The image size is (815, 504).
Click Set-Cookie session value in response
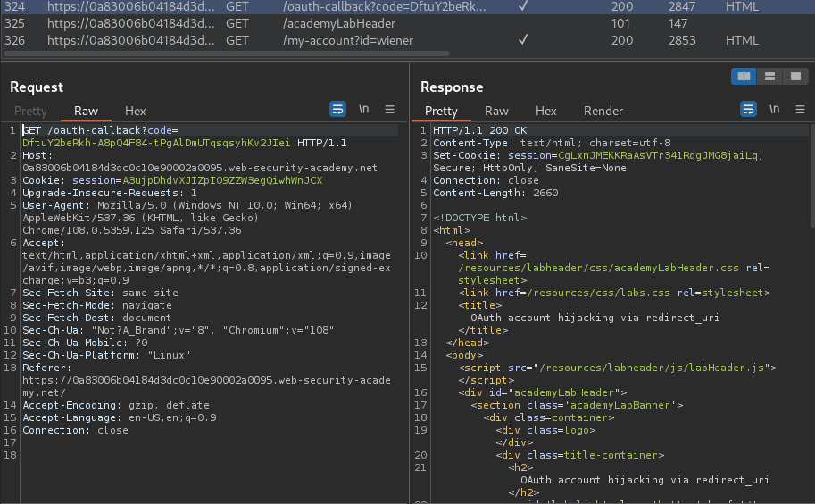660,155
